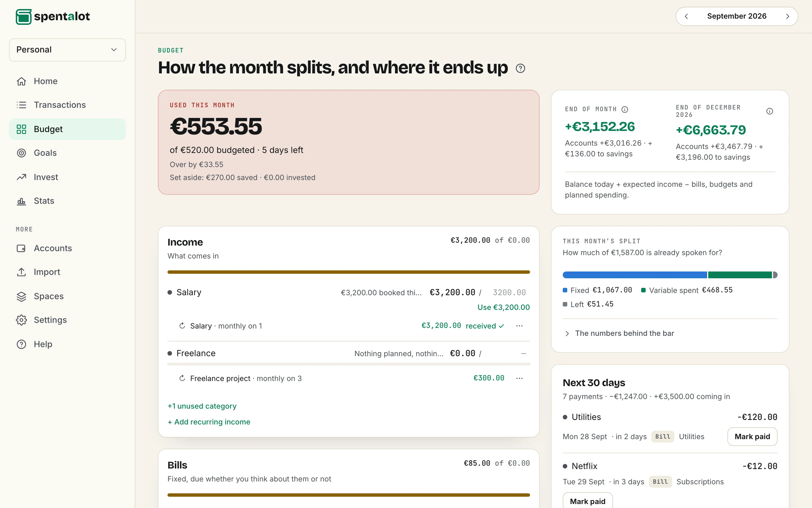This screenshot has width=812, height=508.
Task: Click the Freelance category row name
Action: point(196,353)
